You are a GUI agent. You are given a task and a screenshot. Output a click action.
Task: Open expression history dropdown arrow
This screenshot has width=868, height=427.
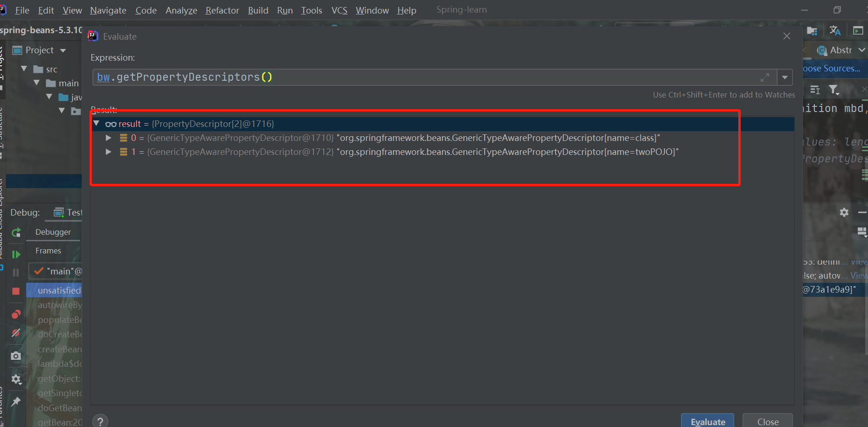click(785, 77)
